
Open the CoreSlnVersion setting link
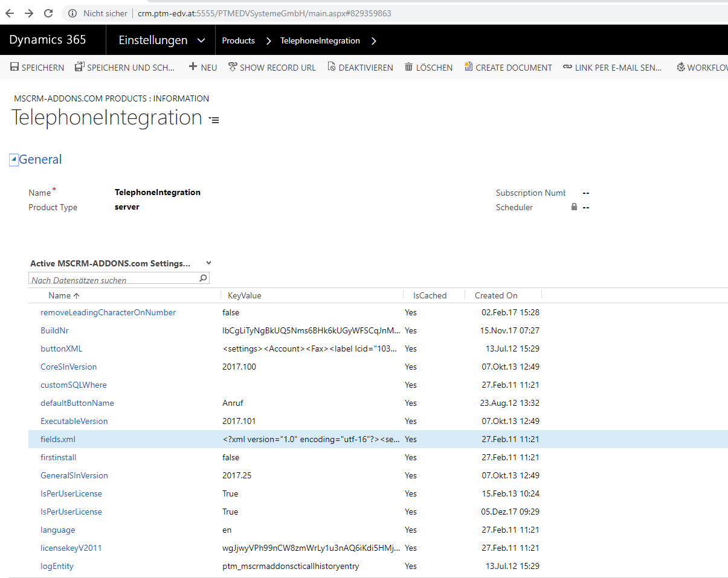(69, 367)
